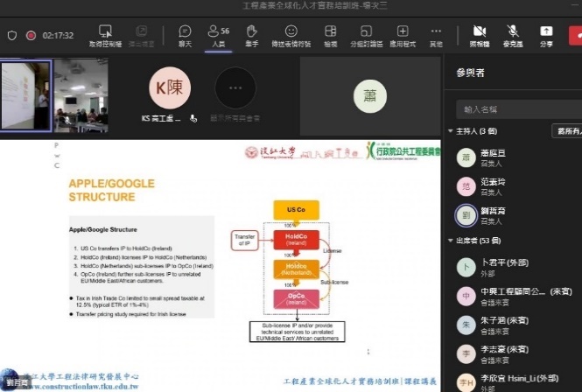The image size is (582, 392).
Task: Click the ringed 劉 avatar
Action: click(466, 215)
